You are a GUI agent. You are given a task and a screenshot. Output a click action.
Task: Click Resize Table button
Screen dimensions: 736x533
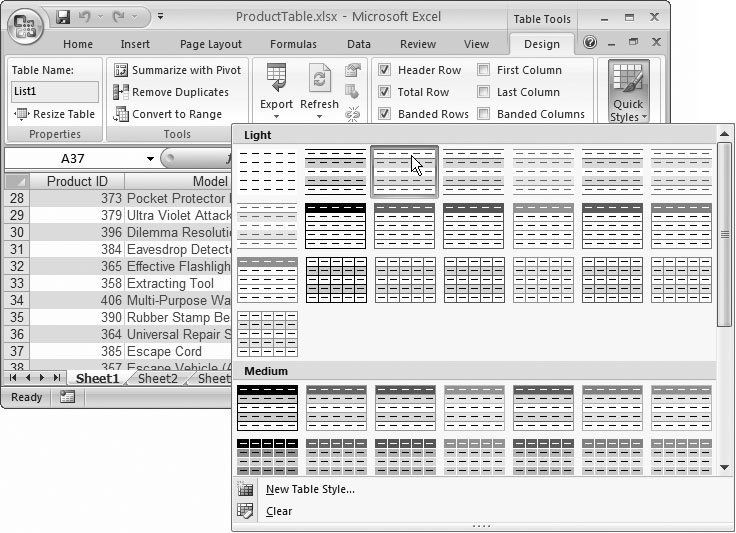click(55, 114)
